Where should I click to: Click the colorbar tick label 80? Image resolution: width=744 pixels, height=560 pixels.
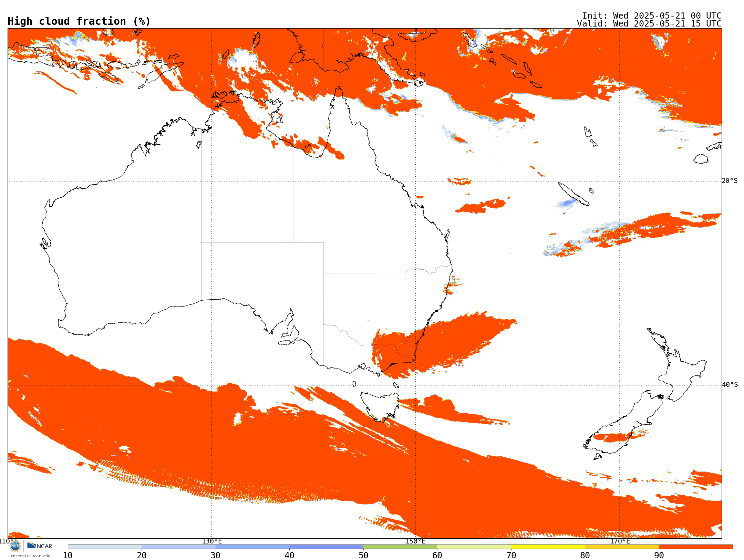click(x=585, y=556)
